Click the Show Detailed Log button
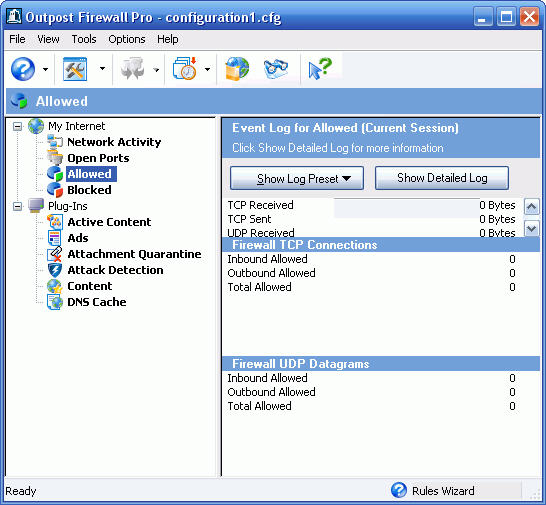546x505 pixels. coord(442,178)
